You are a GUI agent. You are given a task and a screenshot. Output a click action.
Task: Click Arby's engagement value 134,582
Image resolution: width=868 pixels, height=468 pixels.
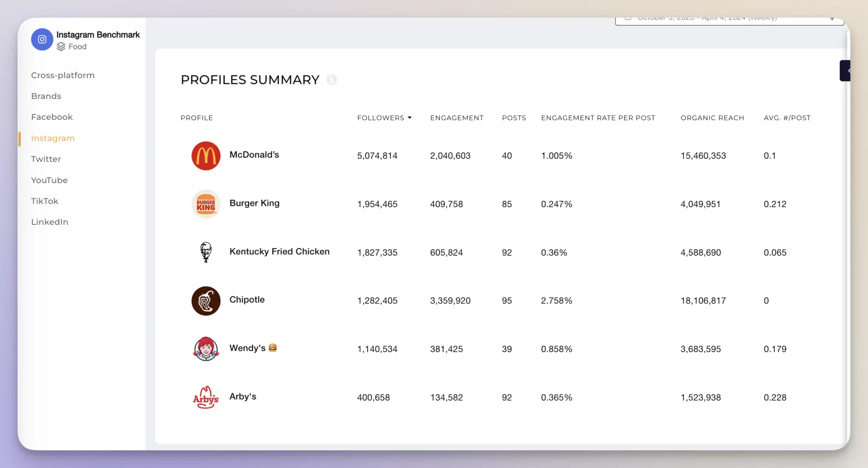click(446, 397)
